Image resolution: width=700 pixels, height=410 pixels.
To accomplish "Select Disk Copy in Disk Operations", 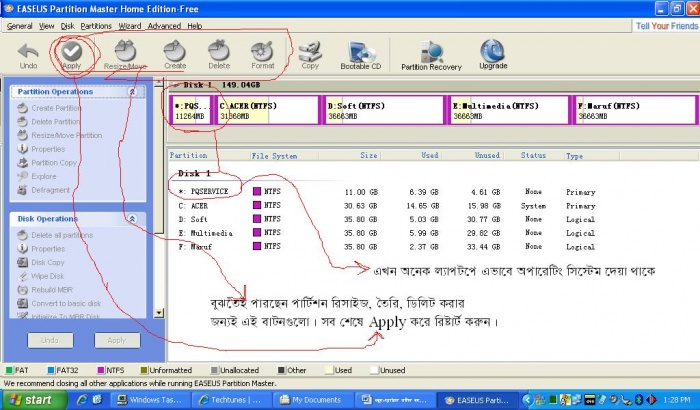I will (41, 263).
